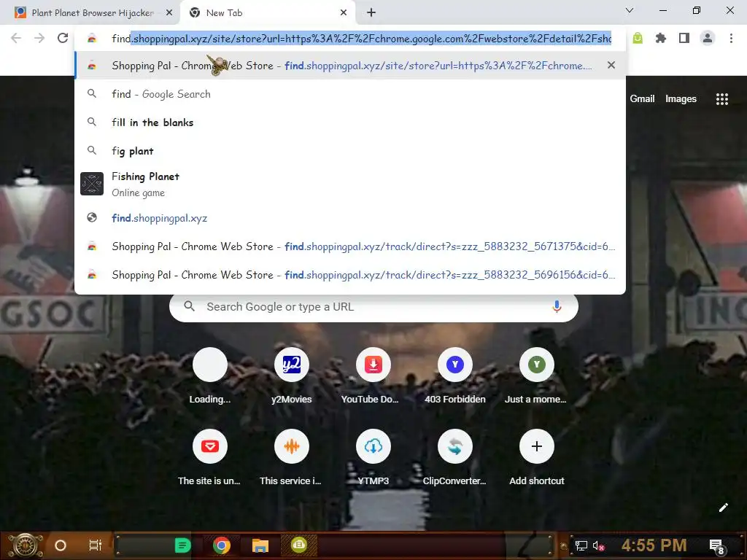747x560 pixels.
Task: Open the tab search chevron
Action: click(x=630, y=10)
